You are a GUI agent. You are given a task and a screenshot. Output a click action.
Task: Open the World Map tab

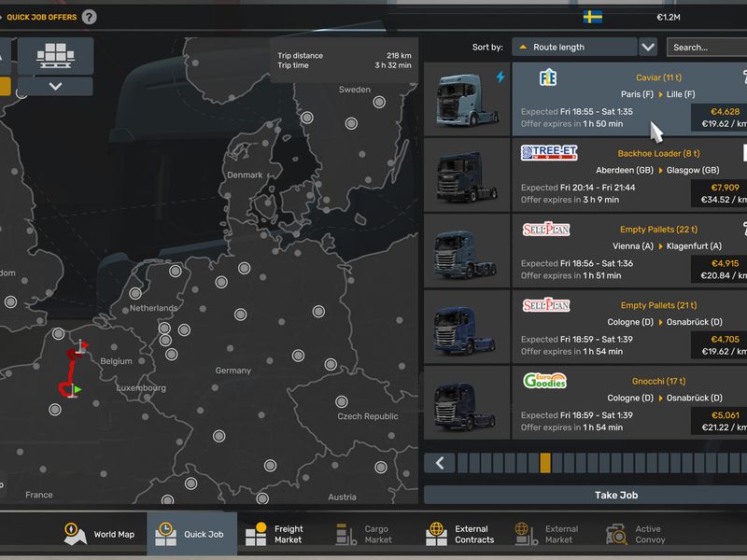pos(100,534)
